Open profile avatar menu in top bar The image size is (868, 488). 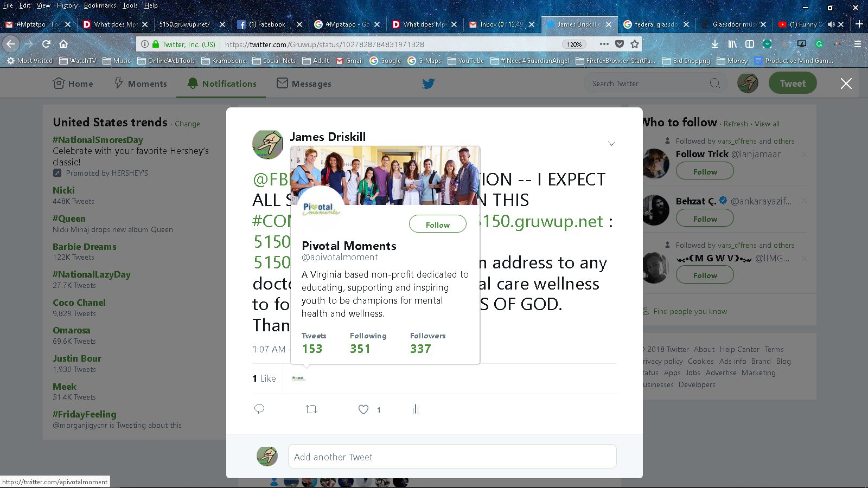click(748, 83)
